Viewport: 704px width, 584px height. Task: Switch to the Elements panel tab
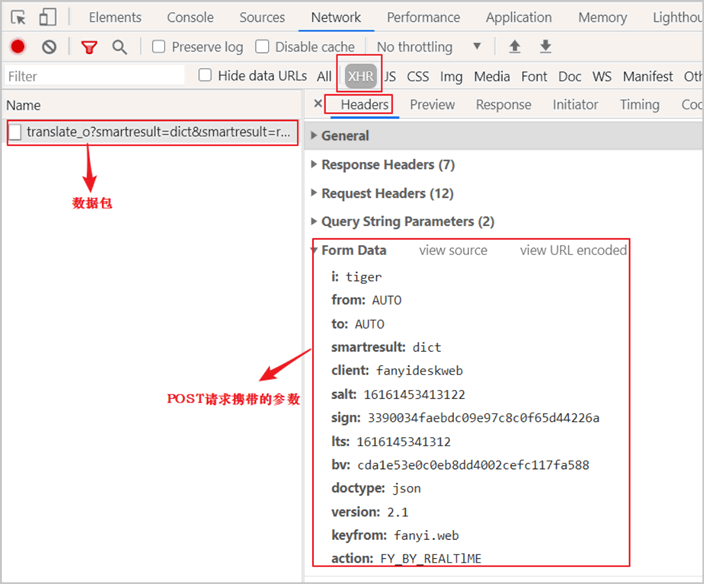(x=115, y=17)
